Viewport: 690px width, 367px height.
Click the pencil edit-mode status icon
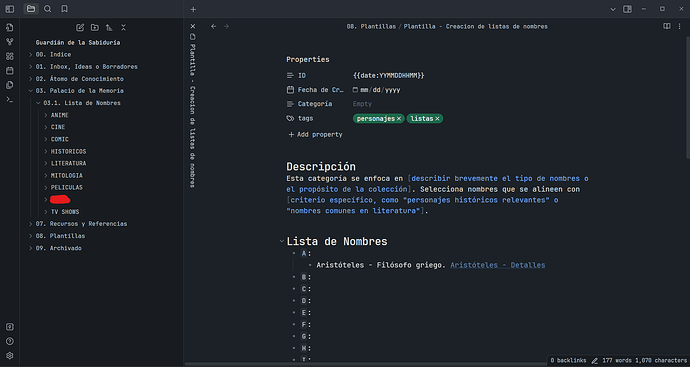[595, 360]
